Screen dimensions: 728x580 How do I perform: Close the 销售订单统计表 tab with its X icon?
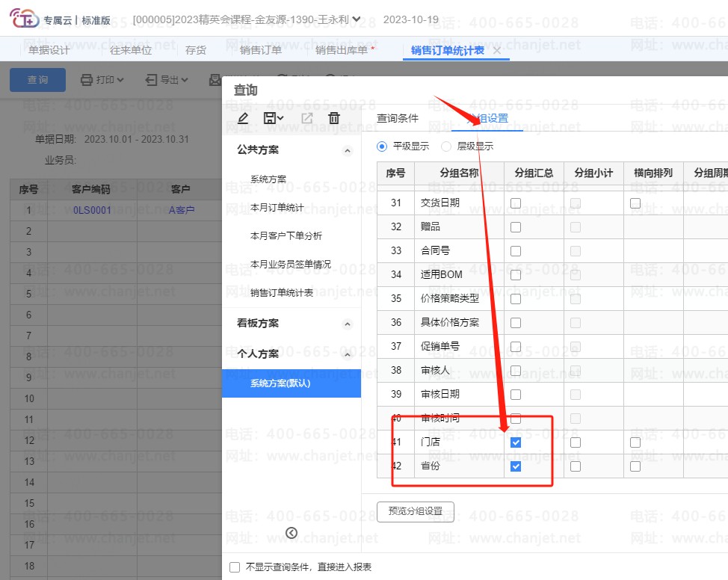coord(497,51)
